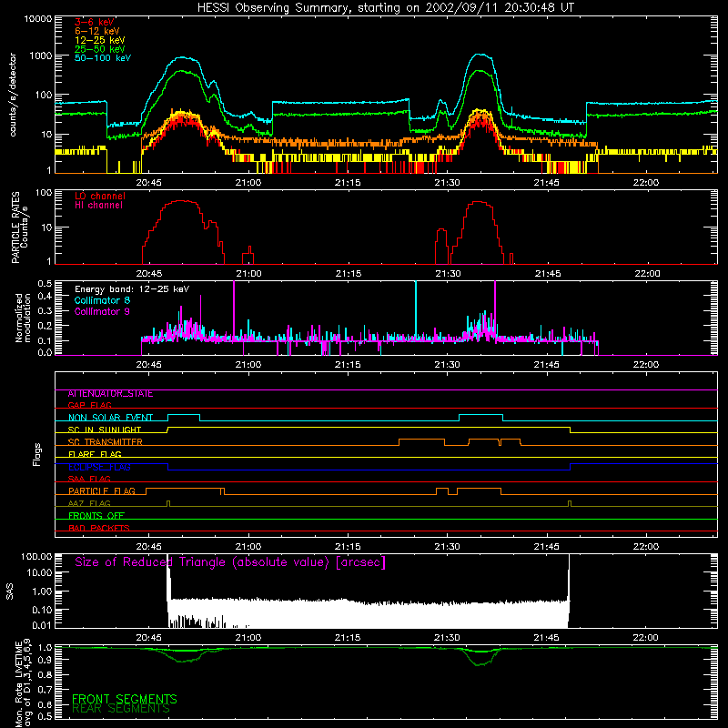
Task: Click the '0.01' tick on the SAS axis
Action: (42, 625)
